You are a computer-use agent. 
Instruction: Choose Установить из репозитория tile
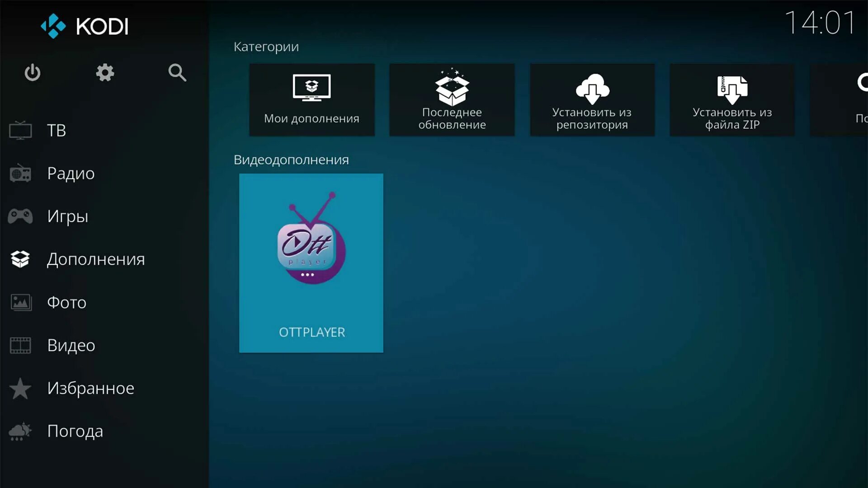[592, 100]
